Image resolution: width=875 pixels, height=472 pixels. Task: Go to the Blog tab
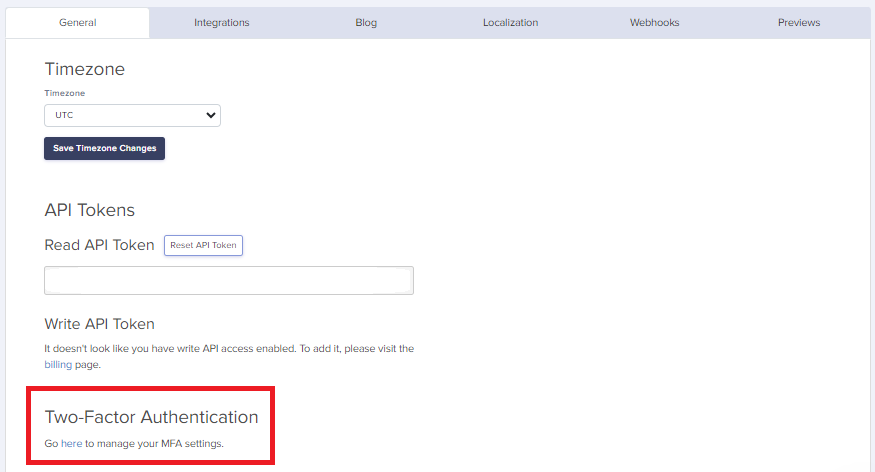366,22
